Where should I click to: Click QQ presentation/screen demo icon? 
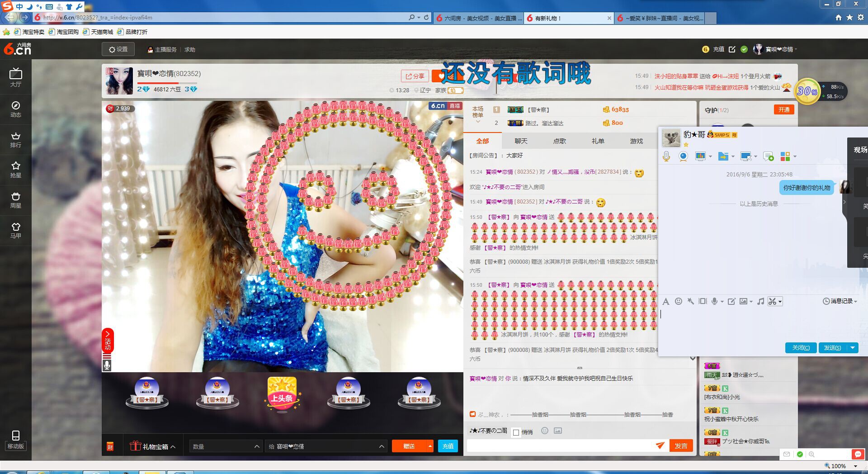[700, 156]
